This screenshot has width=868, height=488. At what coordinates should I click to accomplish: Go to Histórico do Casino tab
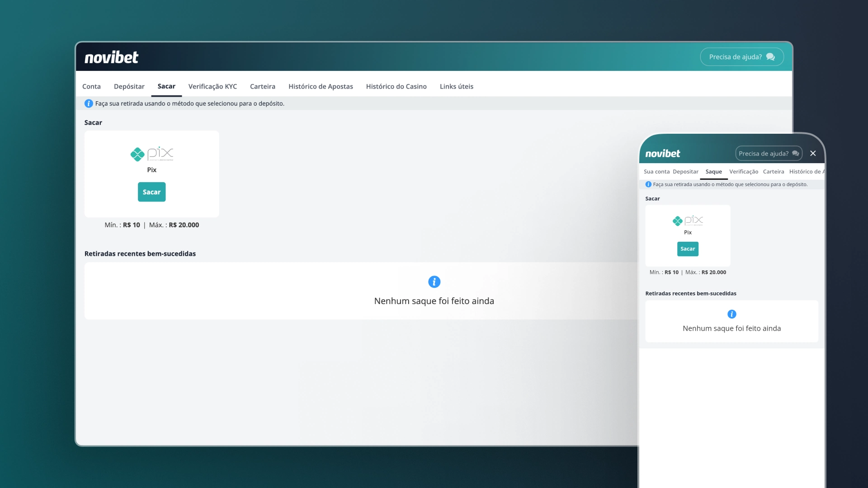396,86
